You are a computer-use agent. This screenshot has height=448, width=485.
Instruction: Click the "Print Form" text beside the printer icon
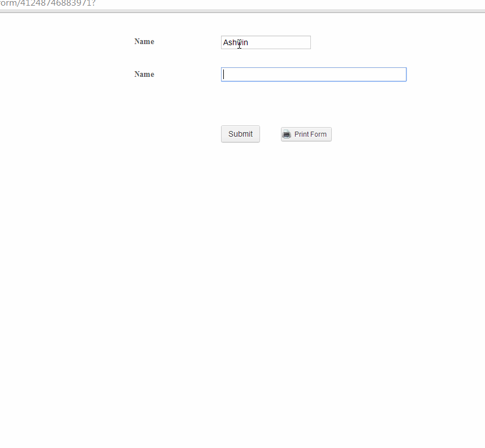[310, 134]
